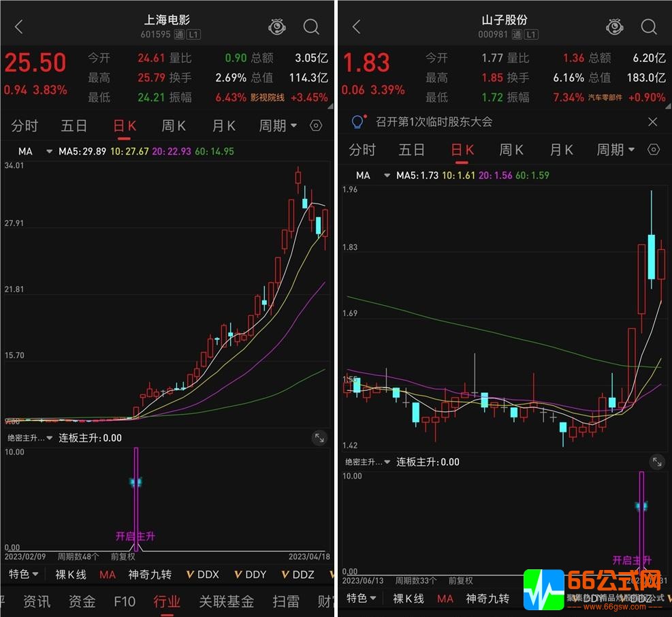Tap 召开第1次临时股东大会 notice text
The image size is (672, 617).
click(x=434, y=122)
